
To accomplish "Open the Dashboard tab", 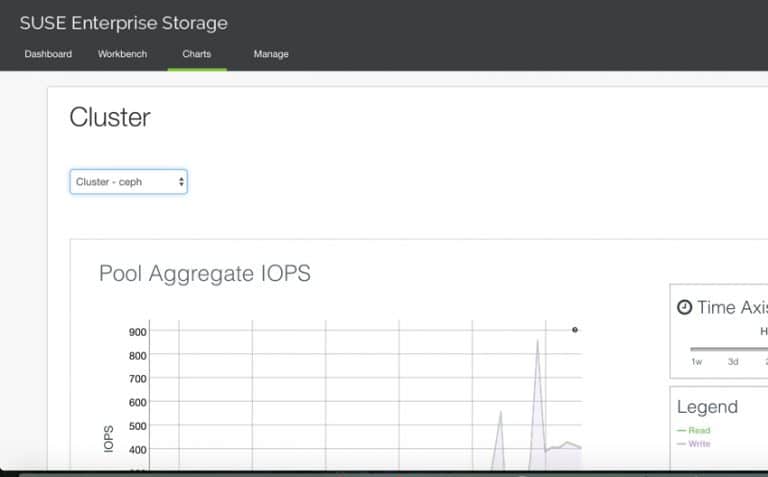I will point(48,54).
